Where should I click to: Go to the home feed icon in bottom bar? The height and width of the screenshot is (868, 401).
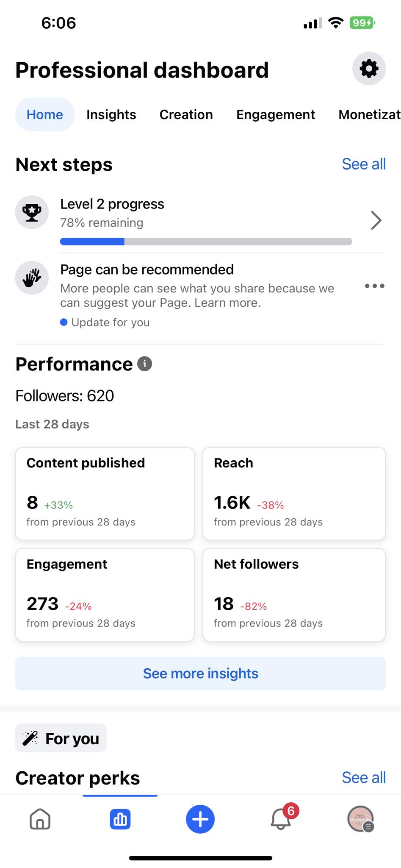click(40, 819)
